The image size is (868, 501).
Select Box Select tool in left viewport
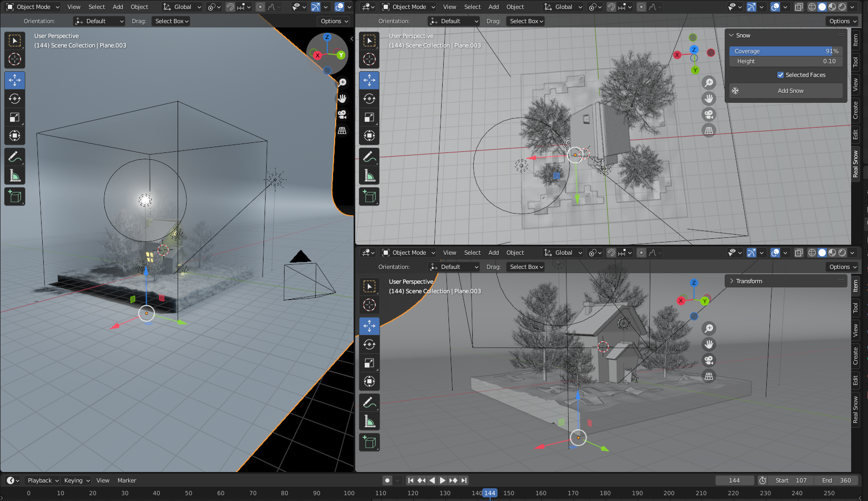pos(15,41)
